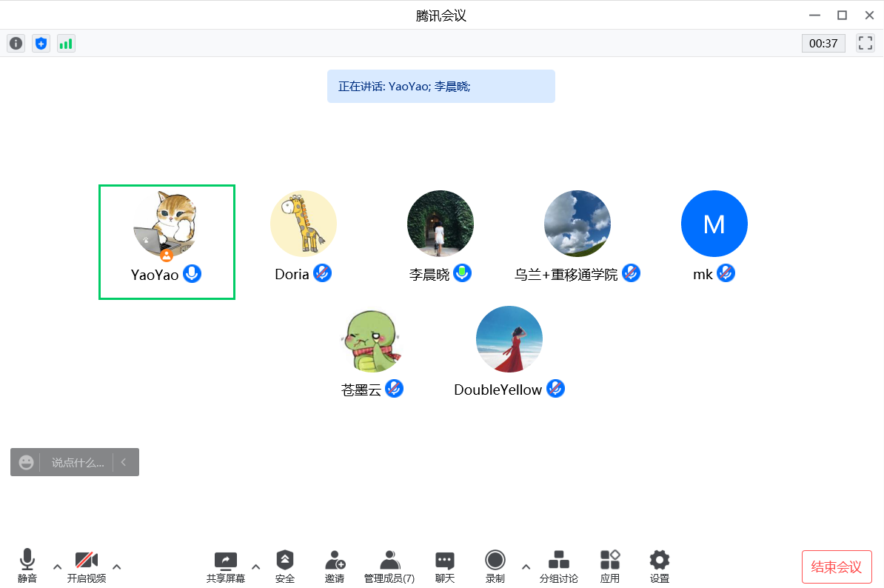884x588 pixels.
Task: Open the apps (应用) panel
Action: tap(610, 567)
